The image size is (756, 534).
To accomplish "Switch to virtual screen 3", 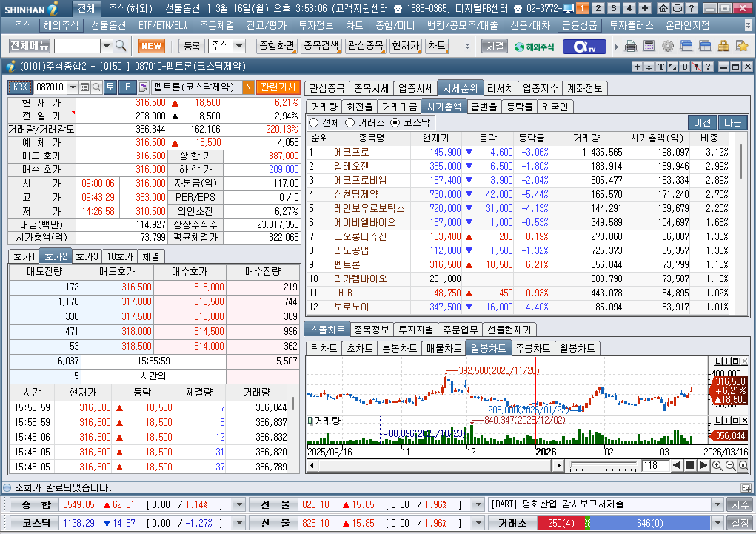I will pyautogui.click(x=614, y=8).
